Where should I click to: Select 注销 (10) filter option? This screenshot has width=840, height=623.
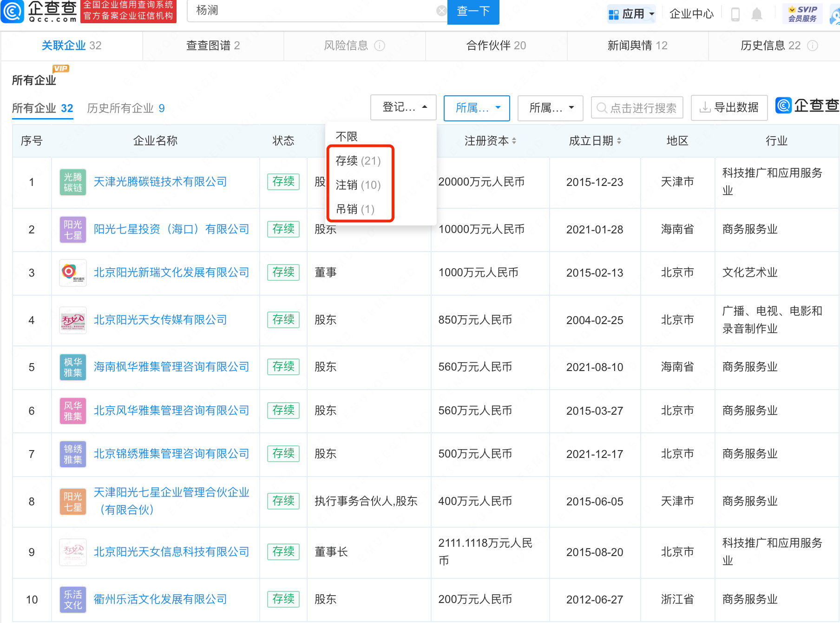pos(358,185)
